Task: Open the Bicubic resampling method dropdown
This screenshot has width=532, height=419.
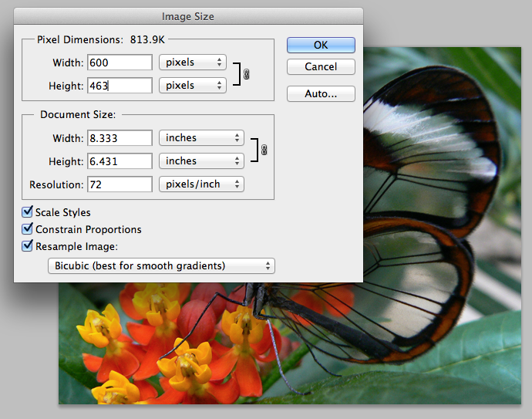Action: 160,266
